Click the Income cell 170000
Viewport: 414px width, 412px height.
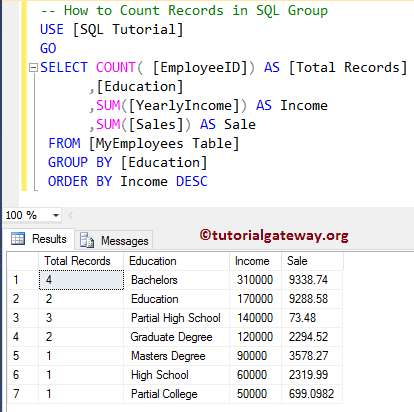tap(256, 299)
